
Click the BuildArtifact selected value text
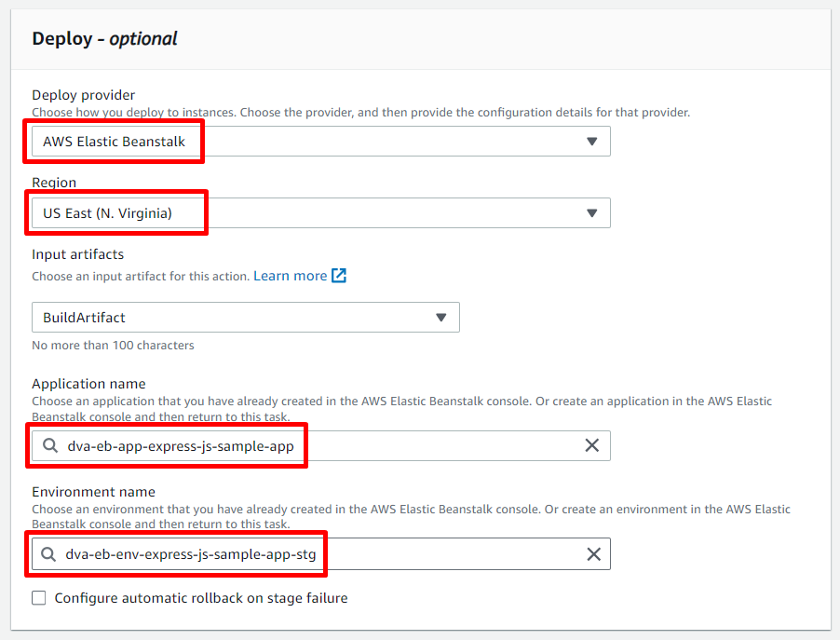click(x=84, y=318)
